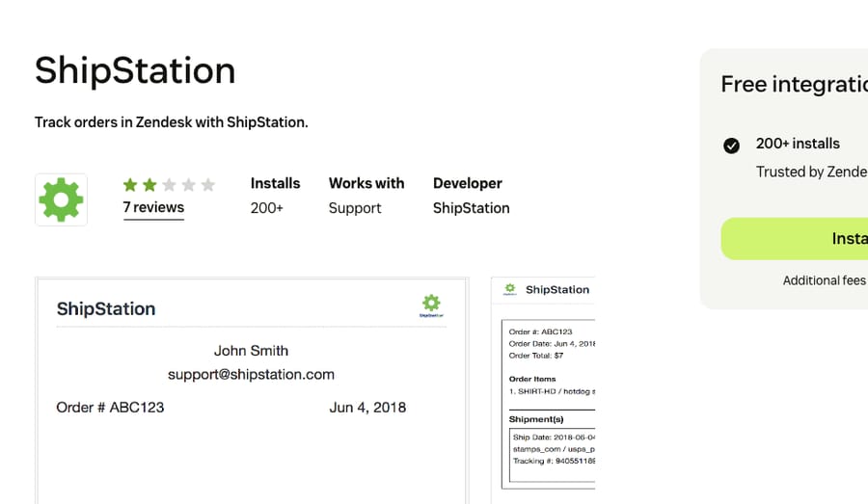The image size is (868, 504).
Task: Click the '200+ installs' text in side panel
Action: coord(798,144)
